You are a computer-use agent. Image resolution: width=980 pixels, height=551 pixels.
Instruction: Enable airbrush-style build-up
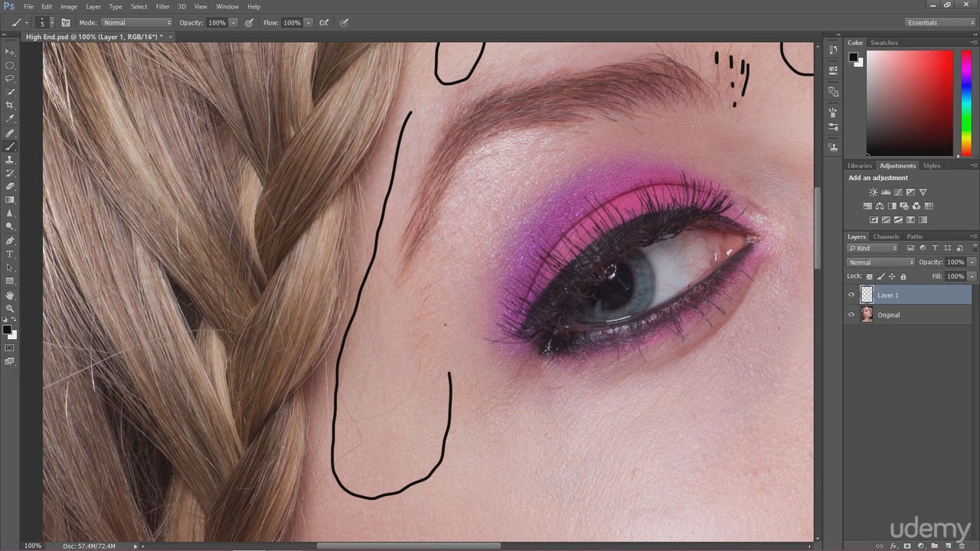tap(325, 23)
